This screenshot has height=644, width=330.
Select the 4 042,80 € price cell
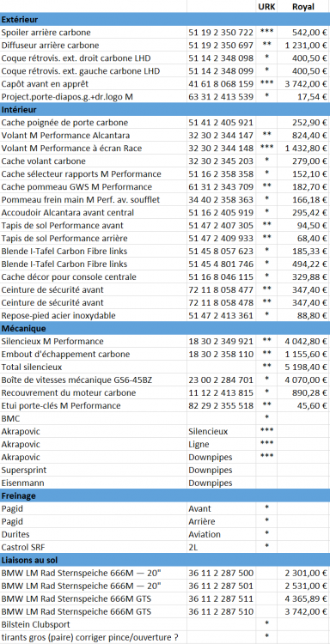pos(303,341)
